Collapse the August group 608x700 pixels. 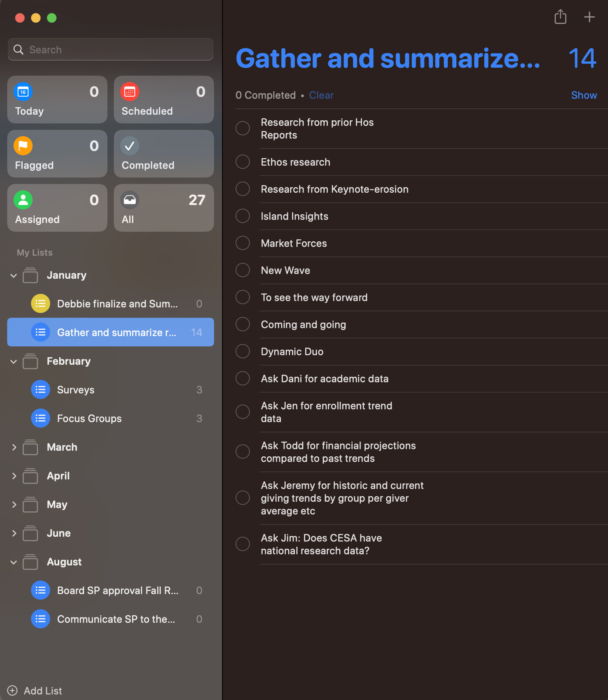coord(14,562)
